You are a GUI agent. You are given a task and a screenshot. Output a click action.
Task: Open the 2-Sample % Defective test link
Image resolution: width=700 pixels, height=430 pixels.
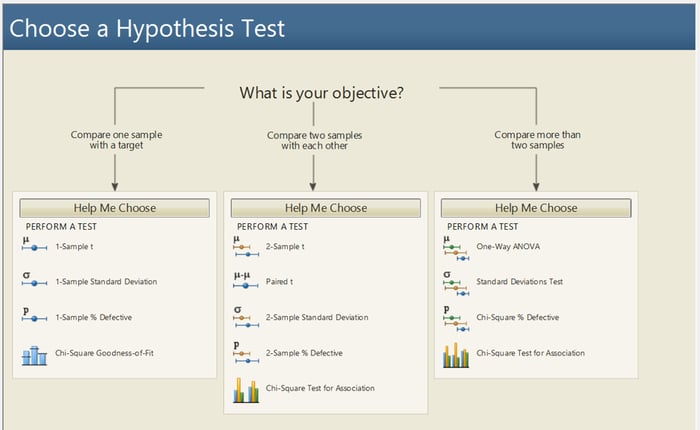click(x=304, y=353)
